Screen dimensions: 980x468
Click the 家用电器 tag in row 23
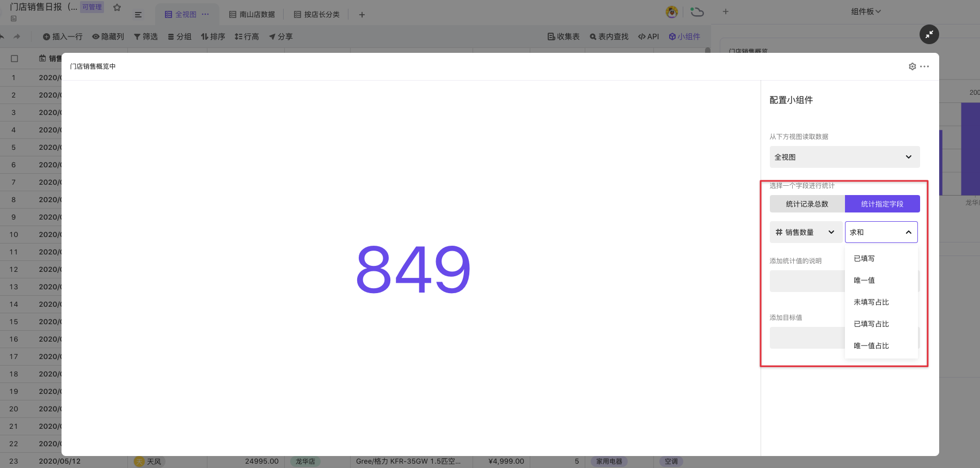coord(609,461)
